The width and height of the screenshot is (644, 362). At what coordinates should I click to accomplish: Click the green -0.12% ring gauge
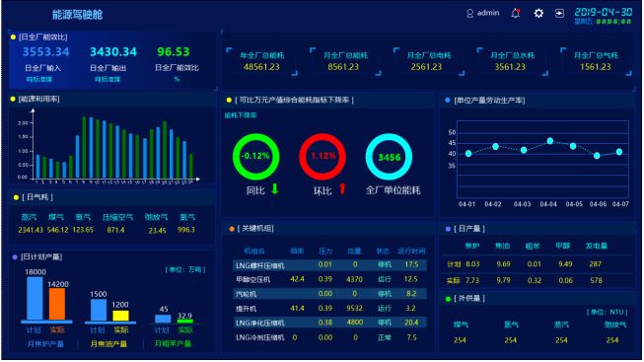point(255,157)
